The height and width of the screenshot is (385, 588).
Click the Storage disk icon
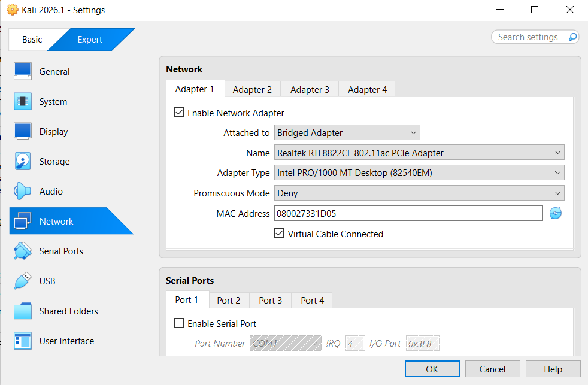click(x=23, y=161)
